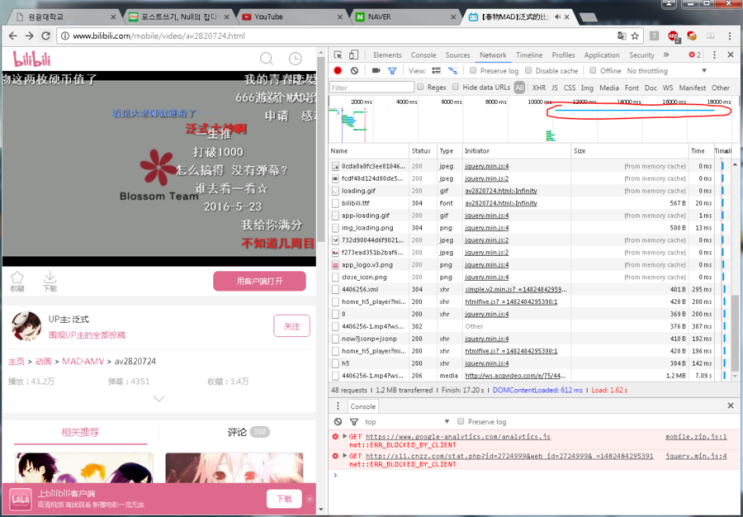The image size is (743, 517).
Task: Click the capture screenshots camera icon
Action: pos(376,71)
